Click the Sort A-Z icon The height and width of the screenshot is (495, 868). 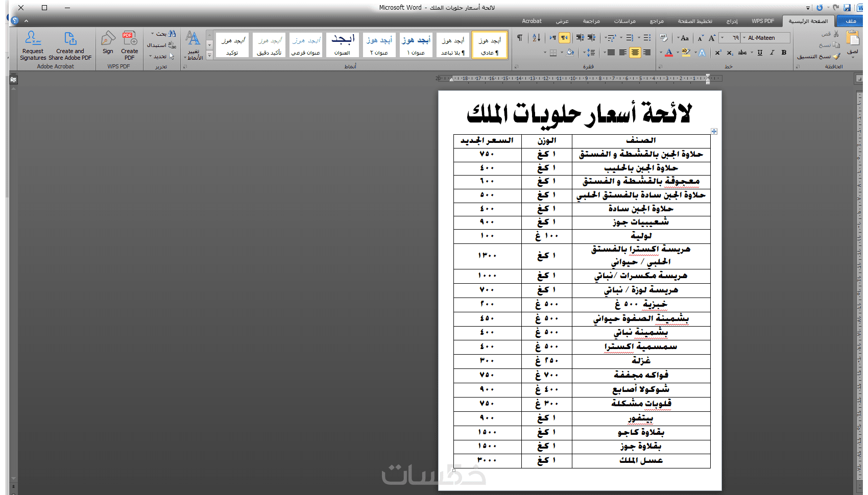click(536, 38)
